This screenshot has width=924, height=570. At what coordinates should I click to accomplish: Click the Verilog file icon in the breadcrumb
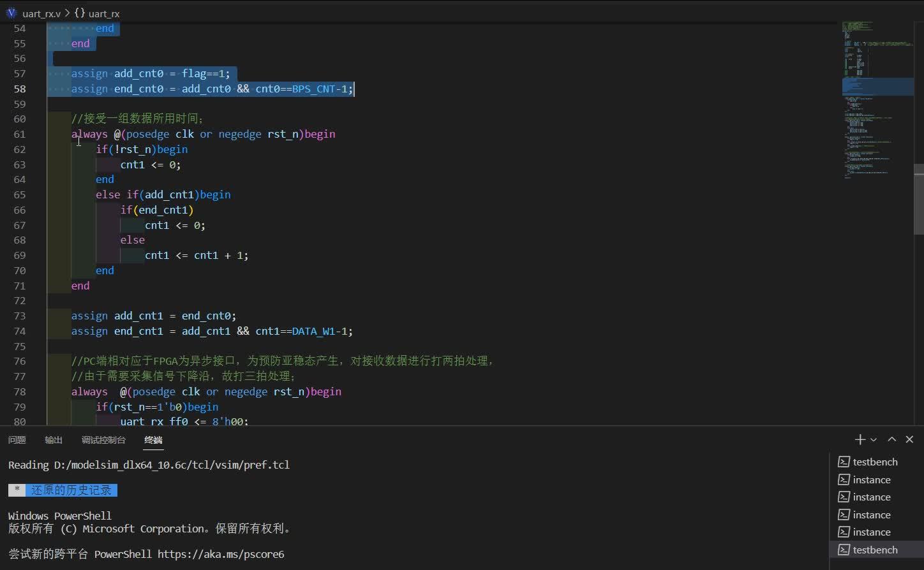pyautogui.click(x=11, y=13)
